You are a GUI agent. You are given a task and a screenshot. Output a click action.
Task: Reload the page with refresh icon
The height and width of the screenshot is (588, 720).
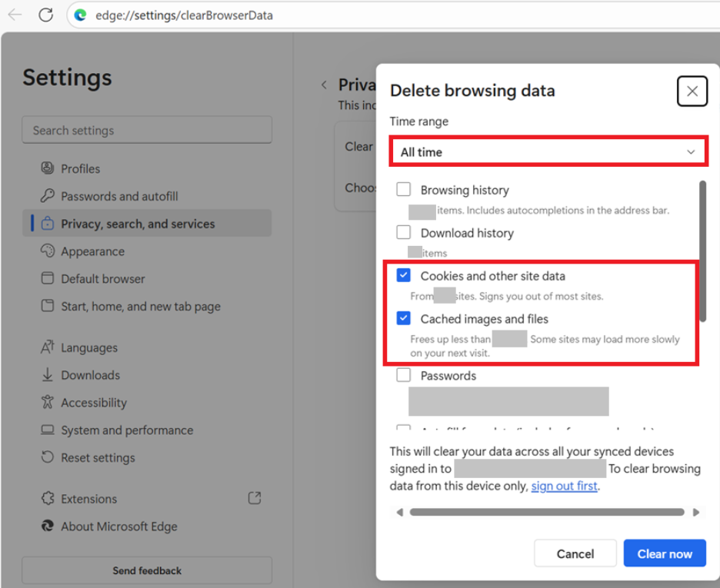[45, 15]
